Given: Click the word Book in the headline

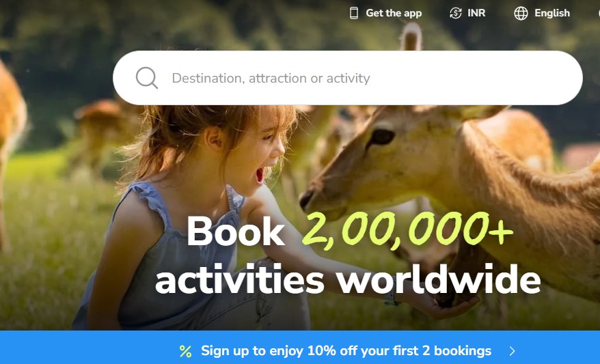Looking at the screenshot, I should point(235,232).
